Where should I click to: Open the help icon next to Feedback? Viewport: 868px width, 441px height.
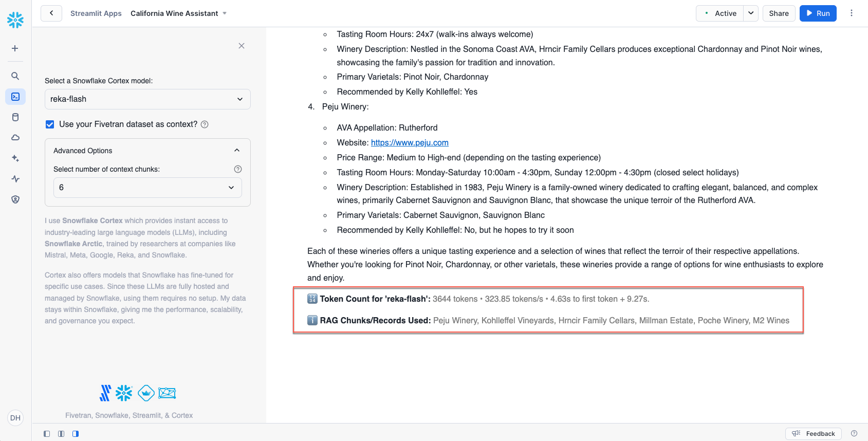click(x=854, y=433)
